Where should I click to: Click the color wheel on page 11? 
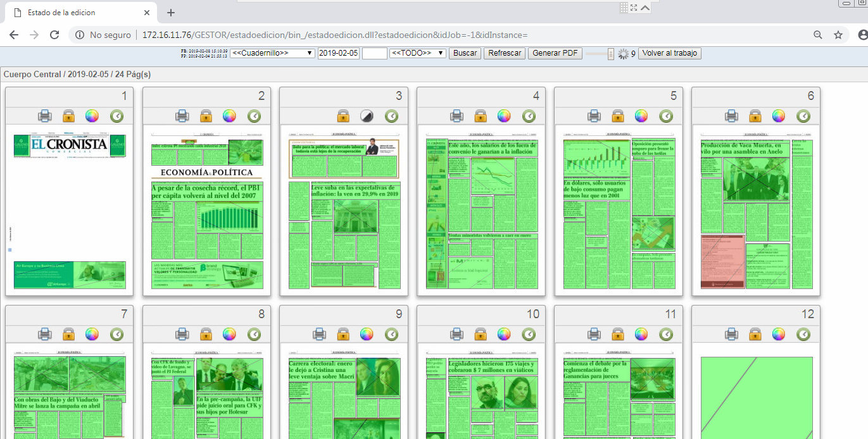(x=641, y=334)
